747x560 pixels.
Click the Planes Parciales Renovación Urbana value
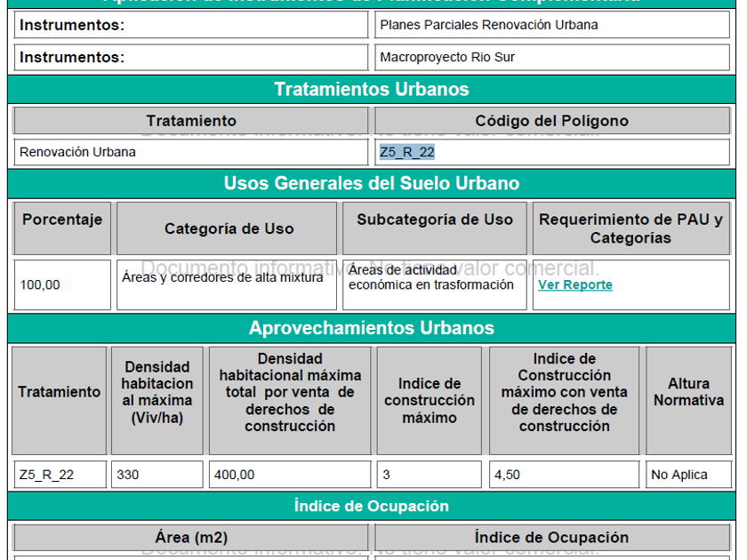pyautogui.click(x=552, y=25)
